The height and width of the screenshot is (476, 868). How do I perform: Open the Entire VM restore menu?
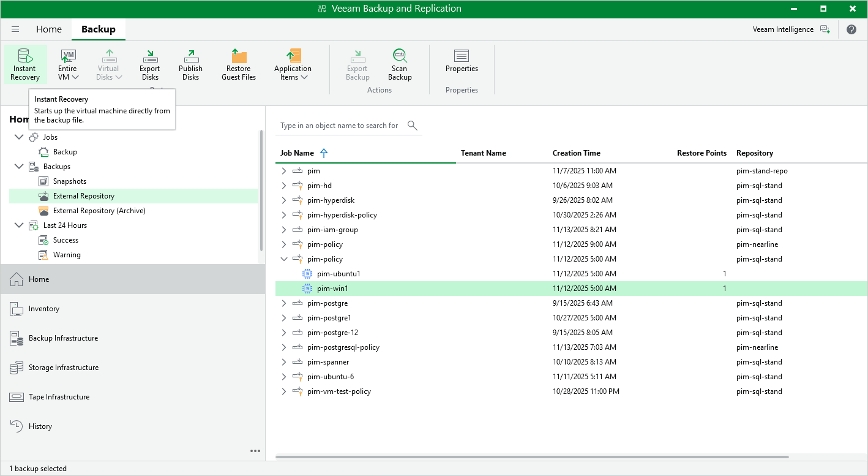pos(68,64)
